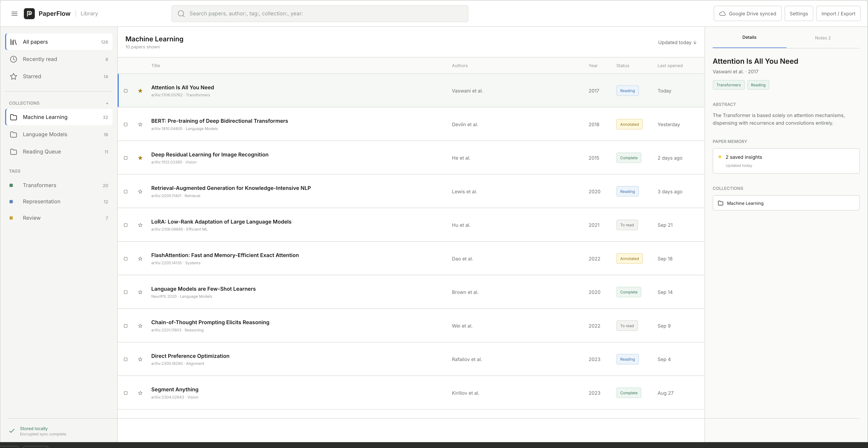Add a new collection with plus icon
The height and width of the screenshot is (448, 868).
pyautogui.click(x=107, y=103)
